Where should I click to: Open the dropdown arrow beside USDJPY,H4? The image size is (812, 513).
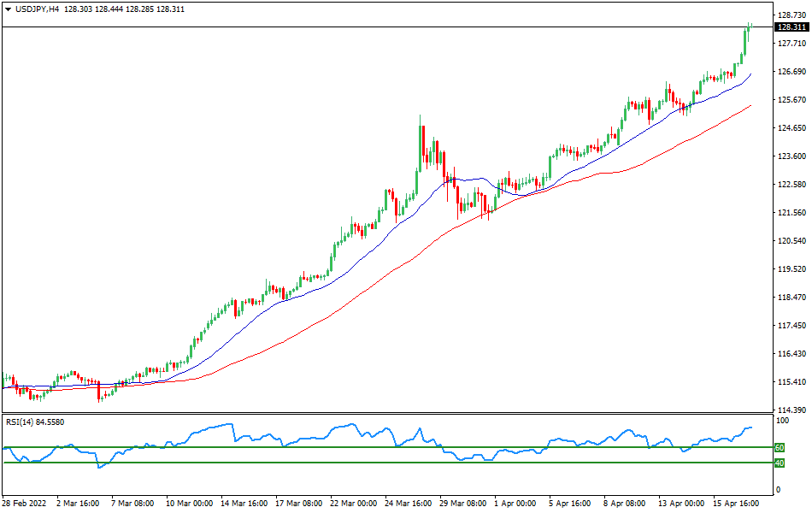point(8,9)
